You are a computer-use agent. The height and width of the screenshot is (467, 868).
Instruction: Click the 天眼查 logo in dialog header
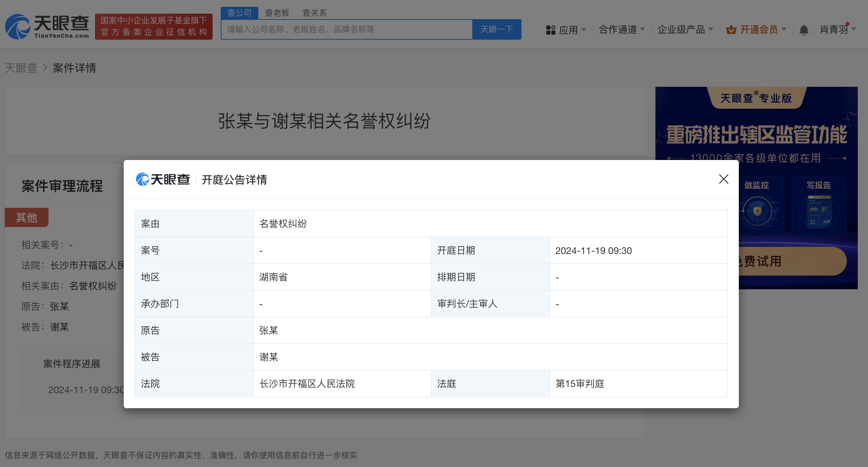click(163, 179)
